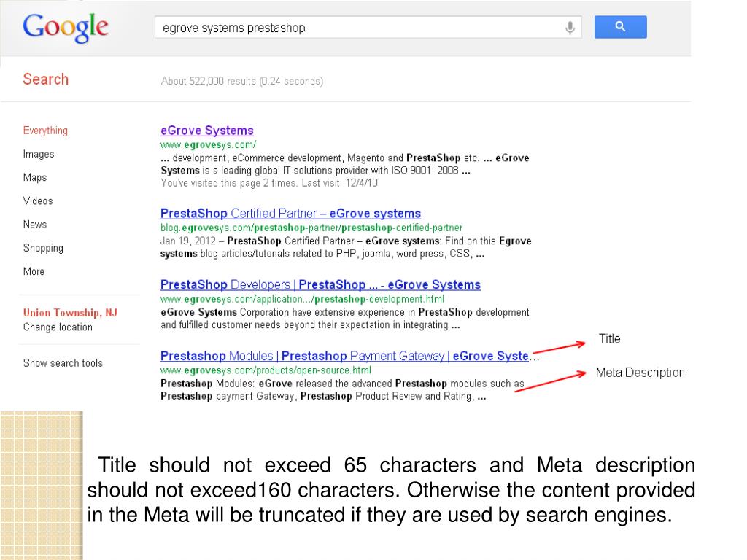The height and width of the screenshot is (560, 747).
Task: Select the Images filter
Action: (39, 154)
